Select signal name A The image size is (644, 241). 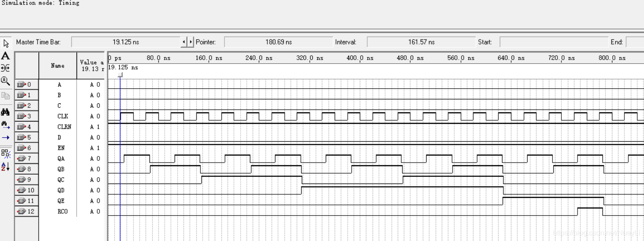click(x=59, y=84)
